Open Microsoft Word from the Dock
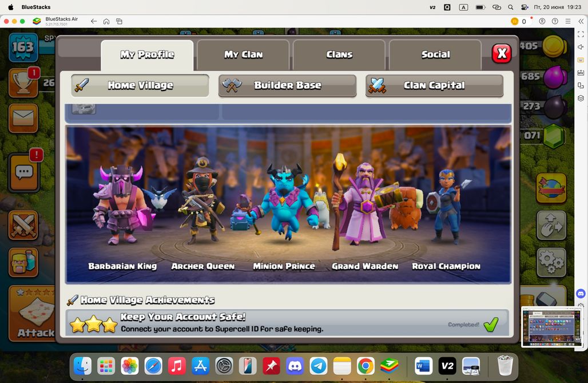The width and height of the screenshot is (588, 383). pyautogui.click(x=424, y=366)
